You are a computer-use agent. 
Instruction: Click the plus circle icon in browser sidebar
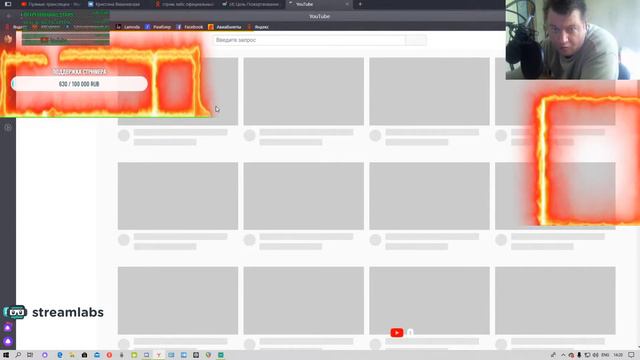point(8,127)
